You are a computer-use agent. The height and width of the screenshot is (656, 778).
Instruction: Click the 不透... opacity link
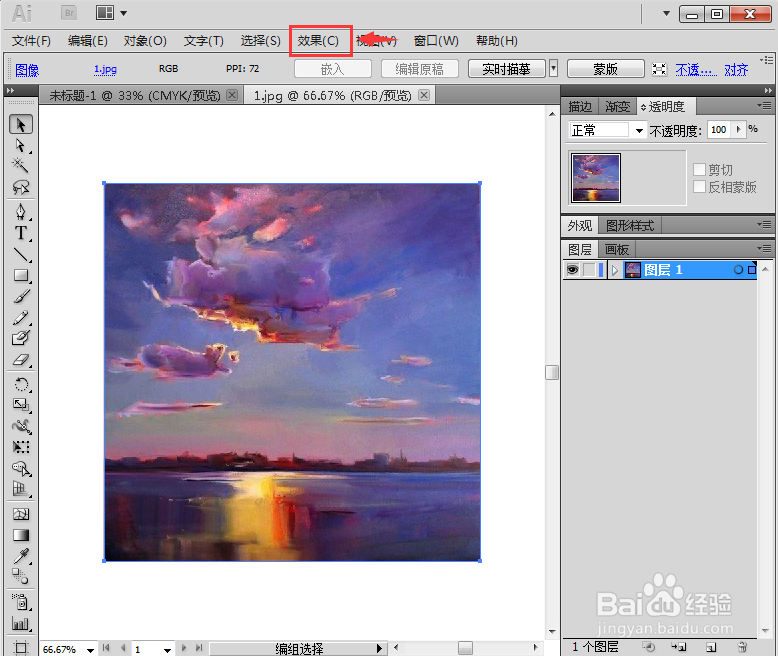tap(696, 69)
